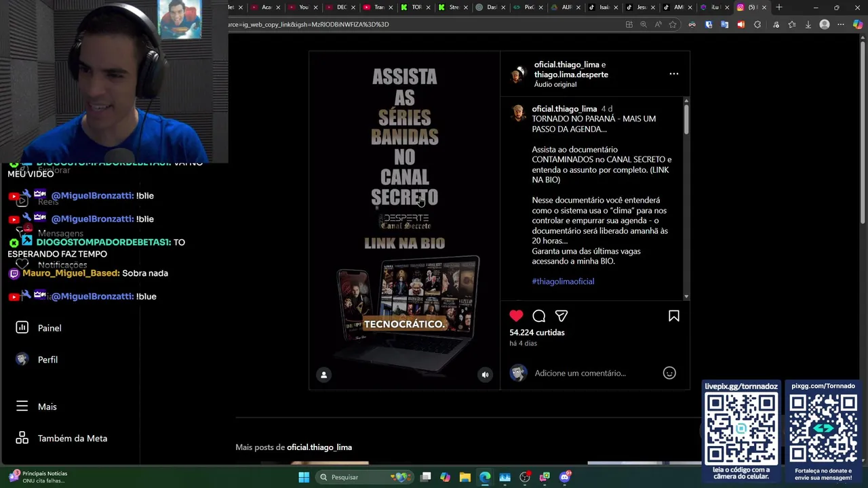Screen dimensions: 868x488
Task: Open thiago.lima.desperte profile link
Action: coord(571,75)
